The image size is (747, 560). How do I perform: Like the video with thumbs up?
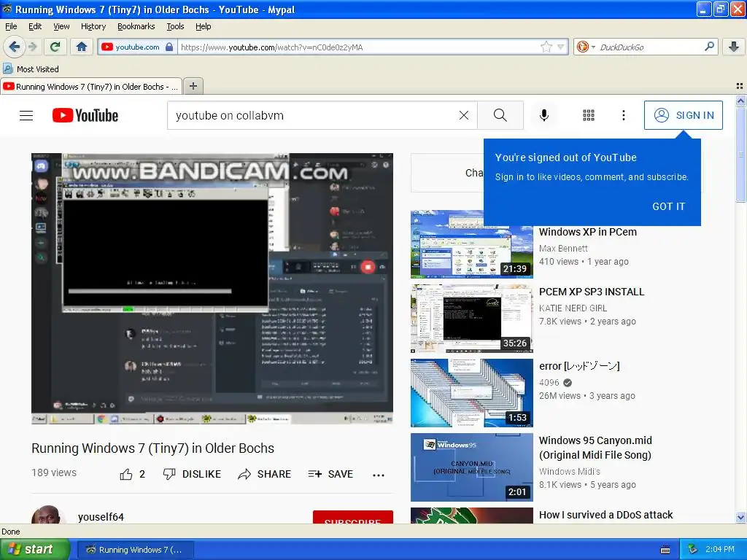click(x=132, y=474)
